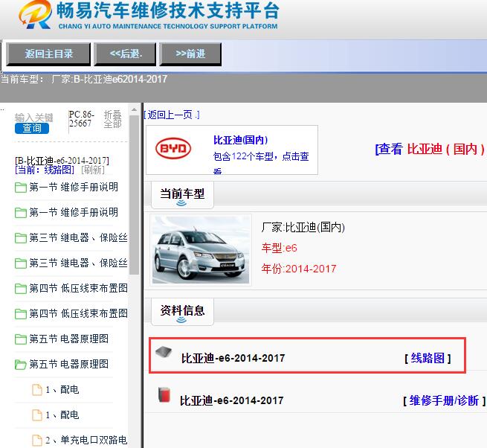Select the PC.86-25667 text
Screen dimensions: 487x448
coord(81,119)
